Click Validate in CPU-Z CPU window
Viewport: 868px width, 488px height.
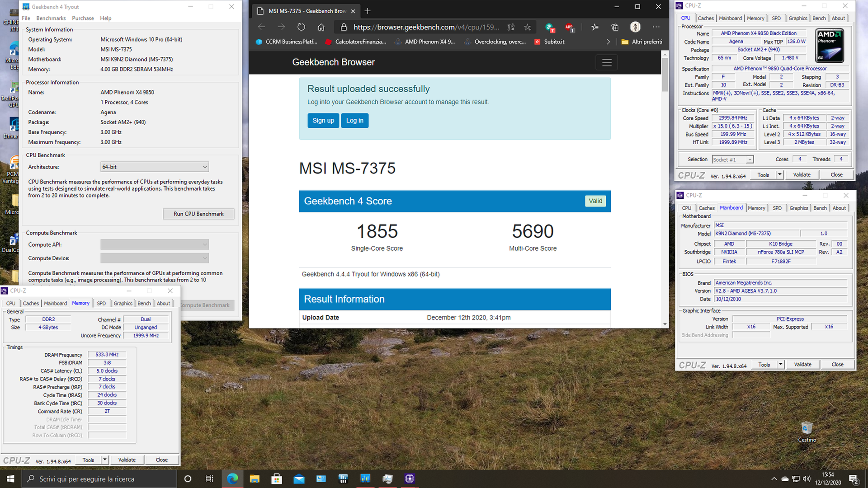click(x=802, y=175)
